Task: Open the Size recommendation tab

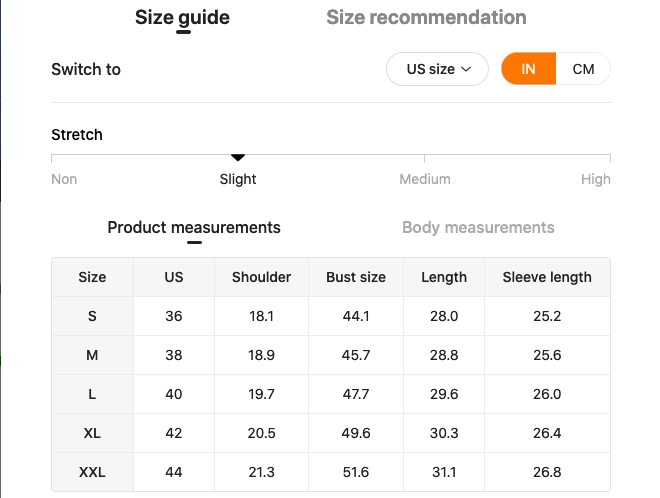Action: [x=426, y=17]
